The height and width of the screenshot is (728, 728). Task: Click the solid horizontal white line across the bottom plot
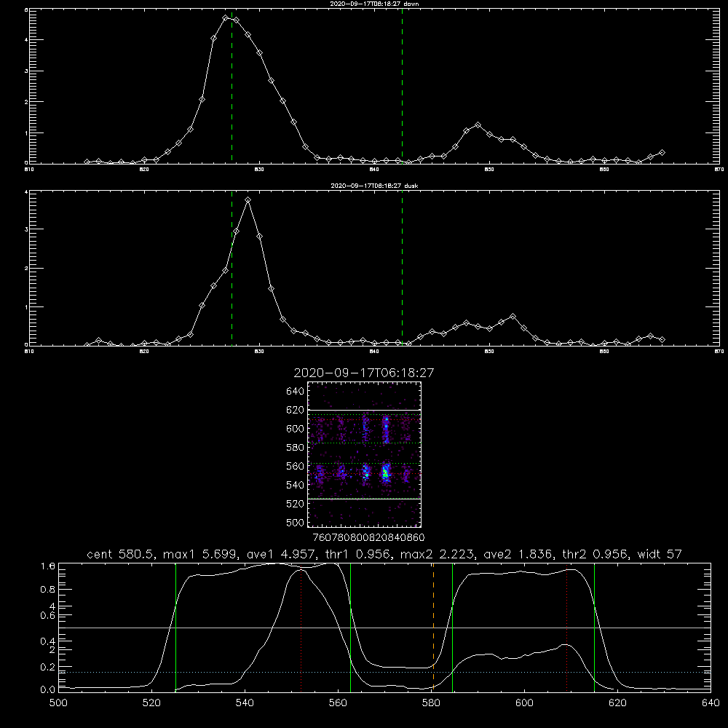[384, 628]
